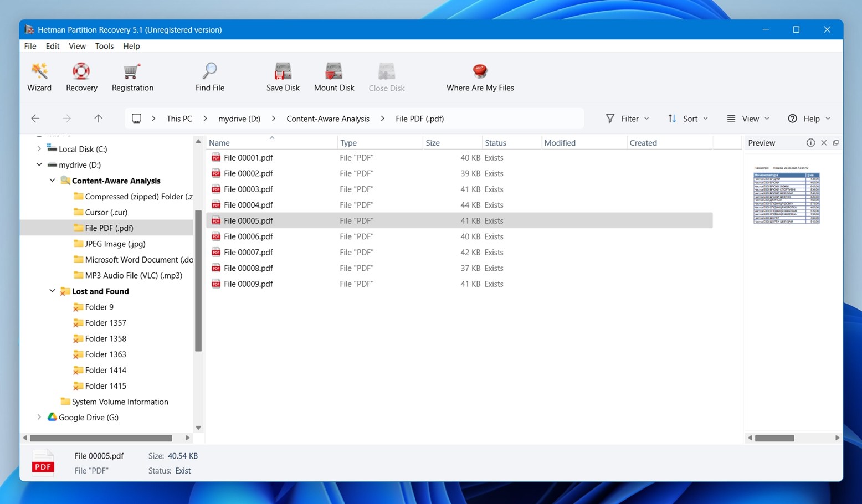Expand the Local Disk (C:) node
862x504 pixels.
coord(39,149)
